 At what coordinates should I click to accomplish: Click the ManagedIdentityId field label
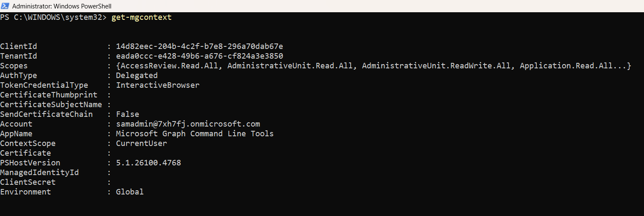click(39, 173)
